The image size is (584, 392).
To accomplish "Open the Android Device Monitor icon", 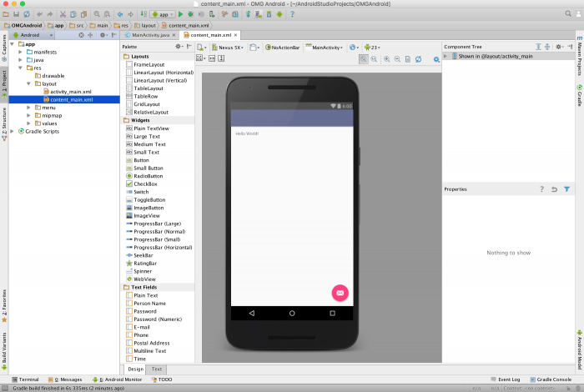I will pyautogui.click(x=279, y=14).
